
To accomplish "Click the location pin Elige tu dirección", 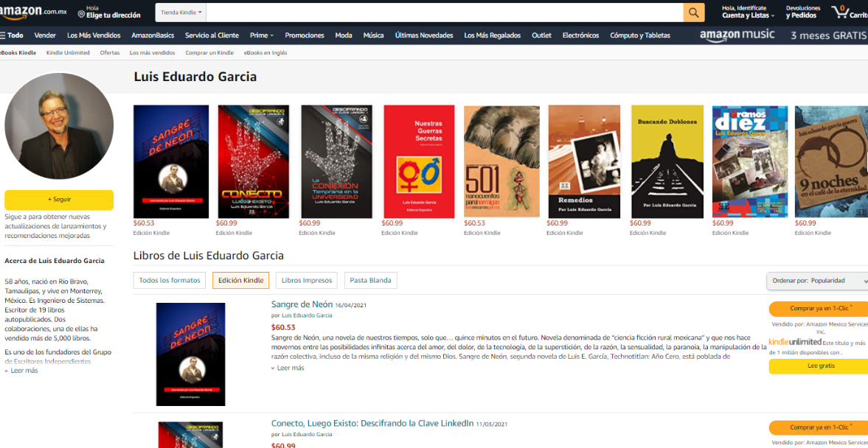I will click(109, 13).
